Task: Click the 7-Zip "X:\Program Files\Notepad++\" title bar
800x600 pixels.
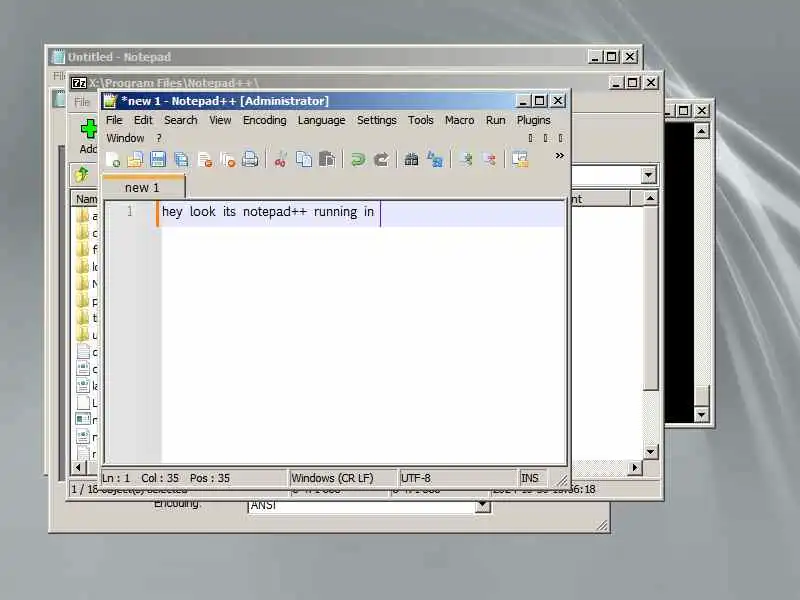Action: point(364,83)
